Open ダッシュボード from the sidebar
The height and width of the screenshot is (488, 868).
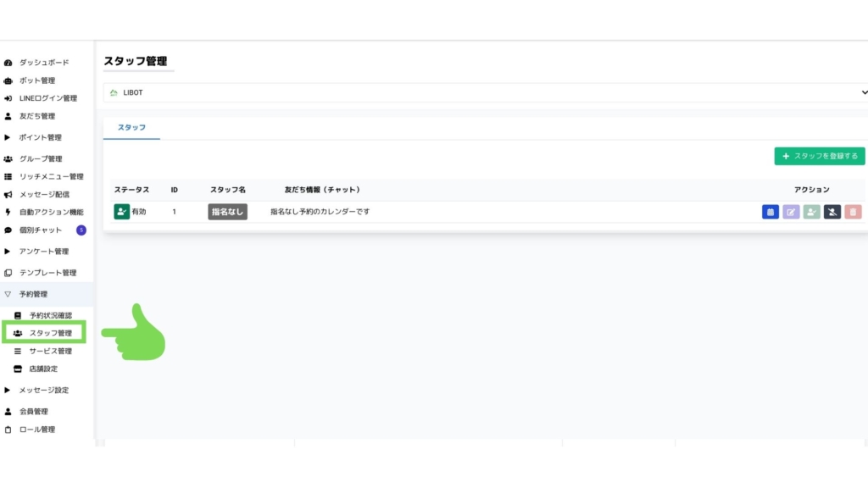click(43, 63)
